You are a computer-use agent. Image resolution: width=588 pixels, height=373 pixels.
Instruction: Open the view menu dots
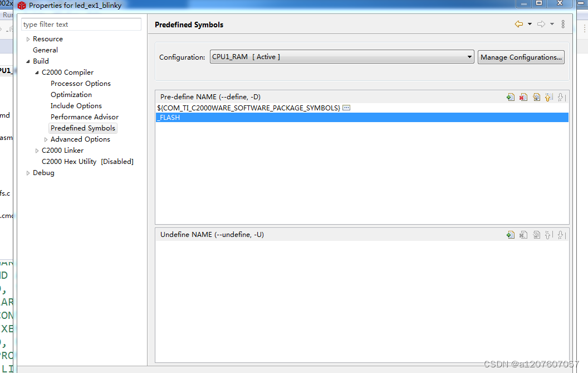point(563,24)
